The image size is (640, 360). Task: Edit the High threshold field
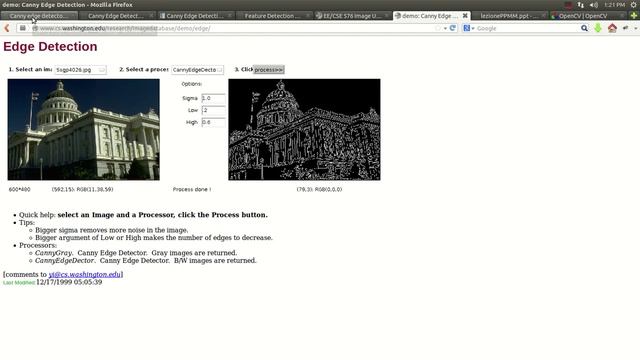pyautogui.click(x=213, y=122)
